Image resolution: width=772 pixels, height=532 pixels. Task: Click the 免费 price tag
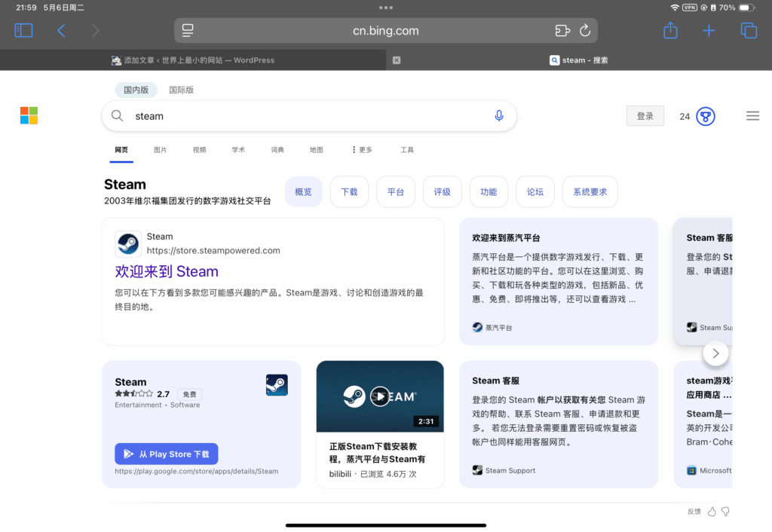[x=189, y=394]
